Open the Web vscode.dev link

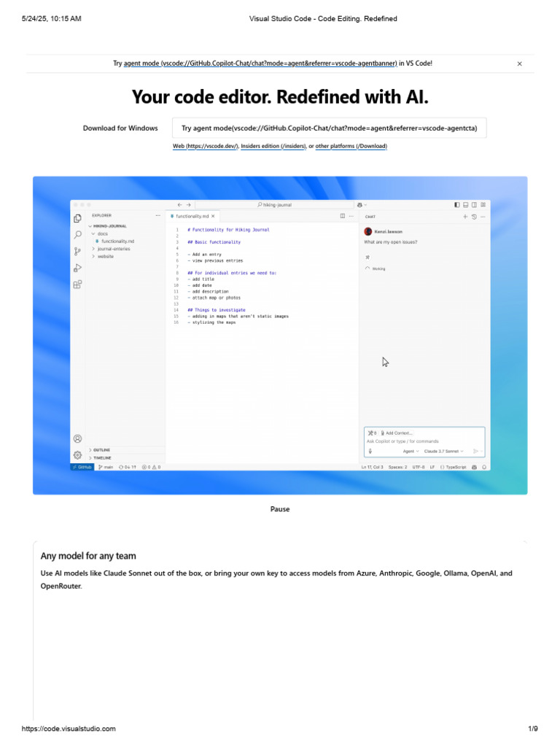pos(206,146)
